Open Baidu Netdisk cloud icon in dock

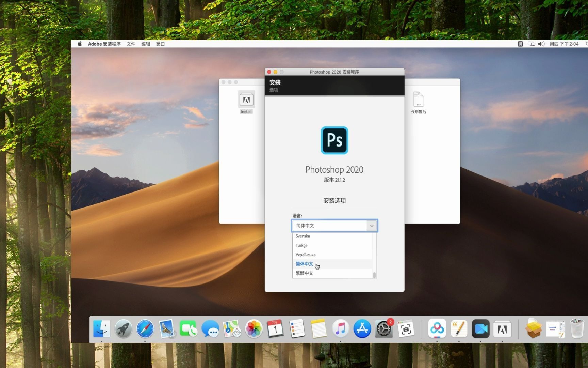pos(437,329)
